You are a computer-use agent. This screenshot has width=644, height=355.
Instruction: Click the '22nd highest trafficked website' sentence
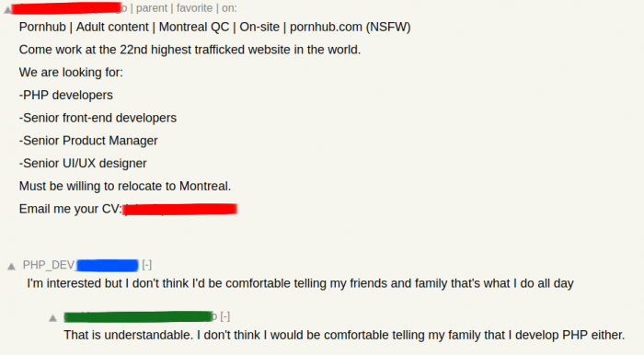click(190, 50)
